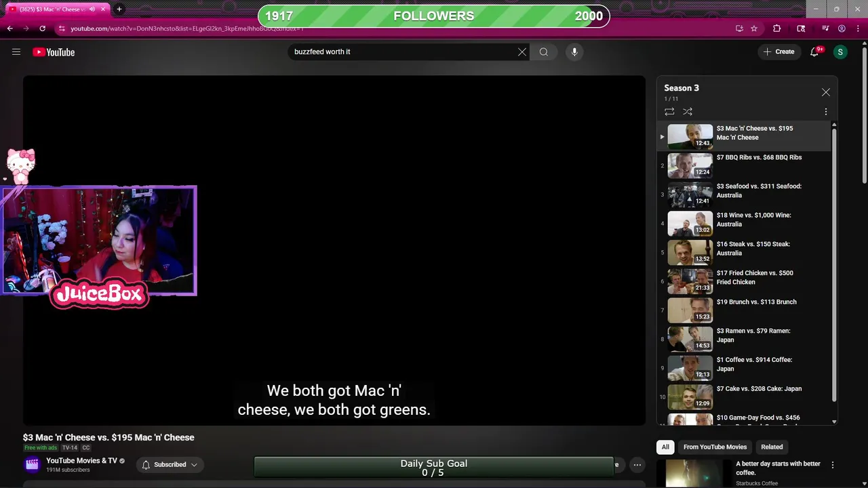Click the Ramen Japan video thumbnail
Viewport: 868px width, 488px height.
(x=690, y=339)
